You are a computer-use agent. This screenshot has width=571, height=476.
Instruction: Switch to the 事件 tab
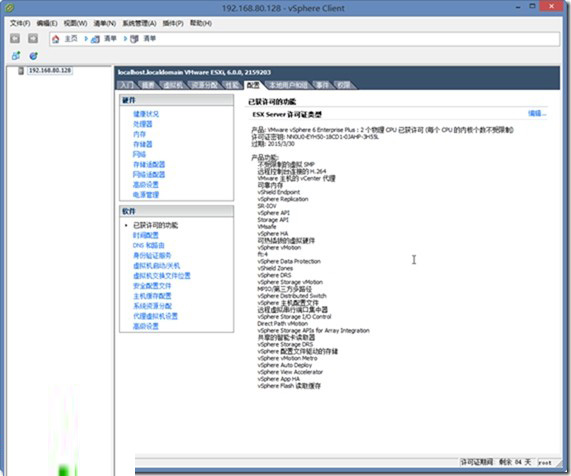(x=322, y=85)
